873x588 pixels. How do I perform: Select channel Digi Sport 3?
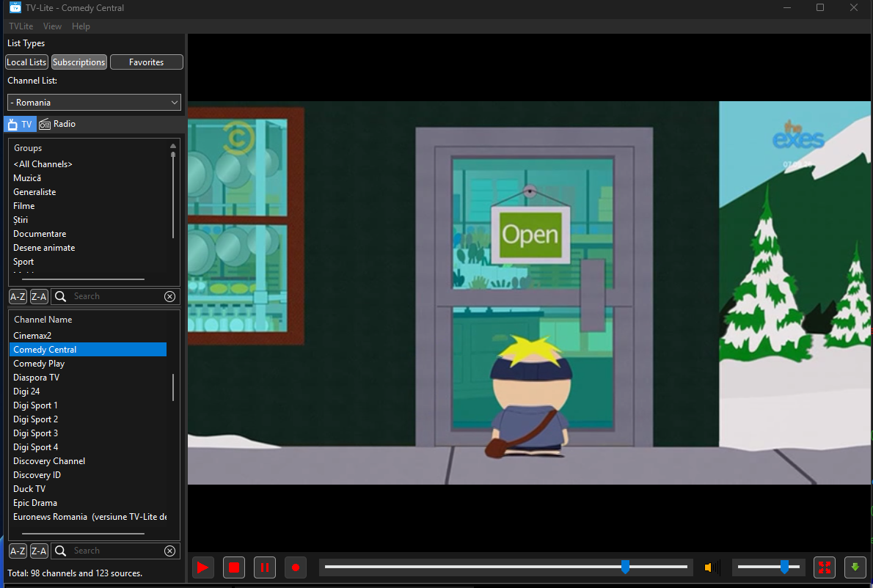tap(88, 433)
